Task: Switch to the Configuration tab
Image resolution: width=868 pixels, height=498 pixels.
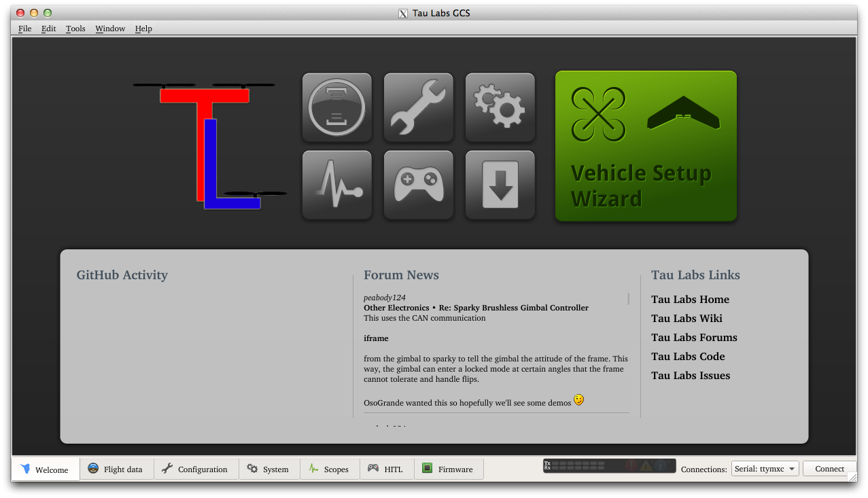Action: pos(196,469)
